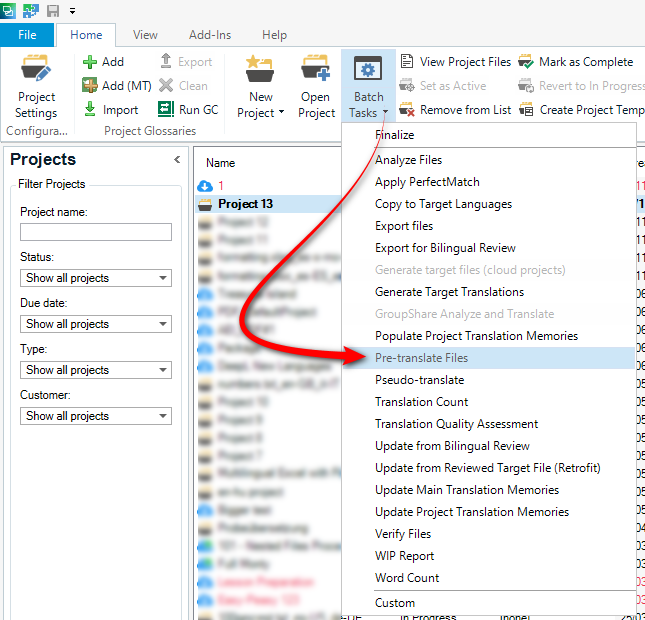Open the quick access customize arrow
Viewport: 645px width, 620px height.
click(x=72, y=11)
